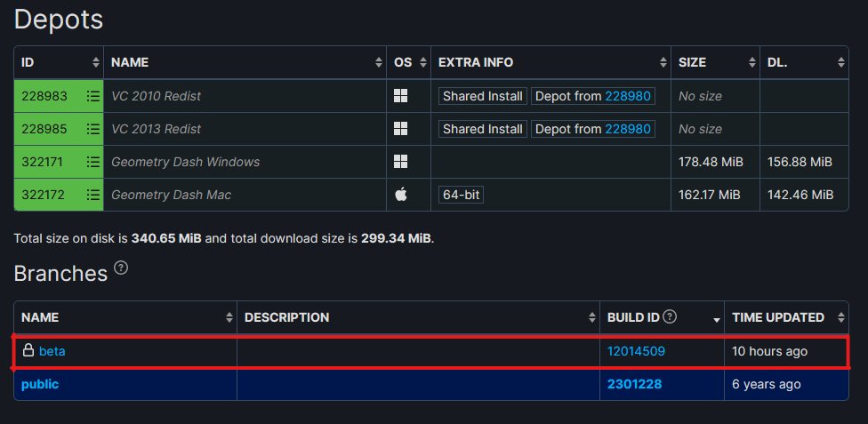Sort depots by NAME column arrows

pyautogui.click(x=379, y=62)
